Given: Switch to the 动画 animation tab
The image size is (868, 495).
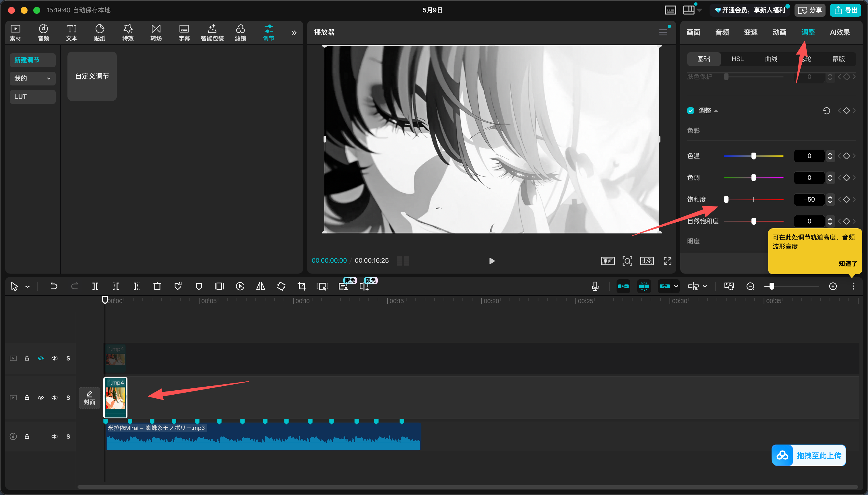Looking at the screenshot, I should (779, 32).
